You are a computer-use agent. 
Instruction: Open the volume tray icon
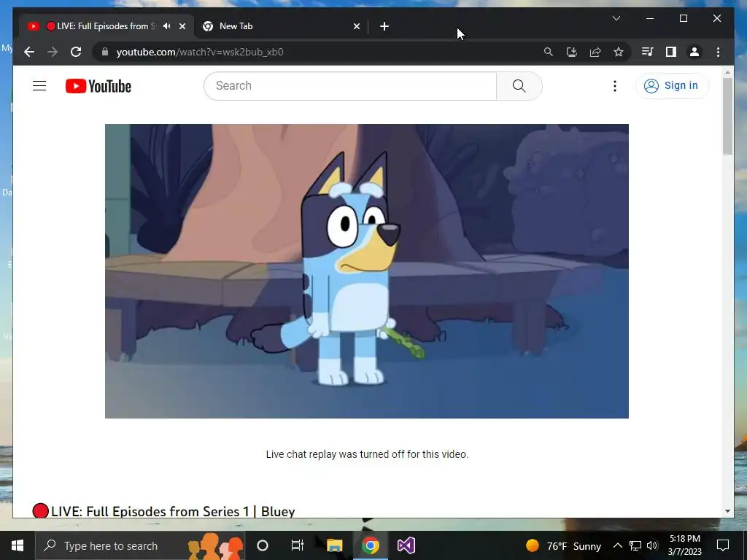[x=652, y=545]
